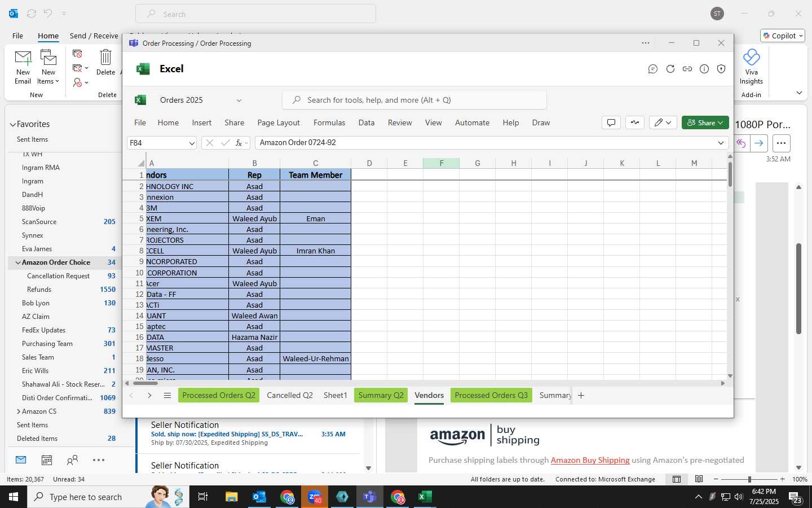Switch to Reading view in Outlook status bar

(x=699, y=479)
